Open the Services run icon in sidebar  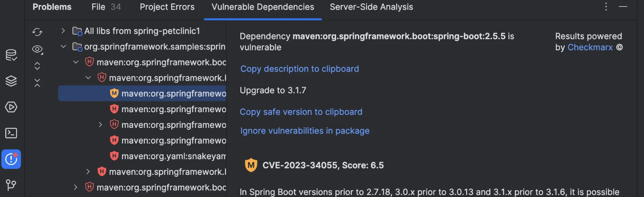pos(11,107)
